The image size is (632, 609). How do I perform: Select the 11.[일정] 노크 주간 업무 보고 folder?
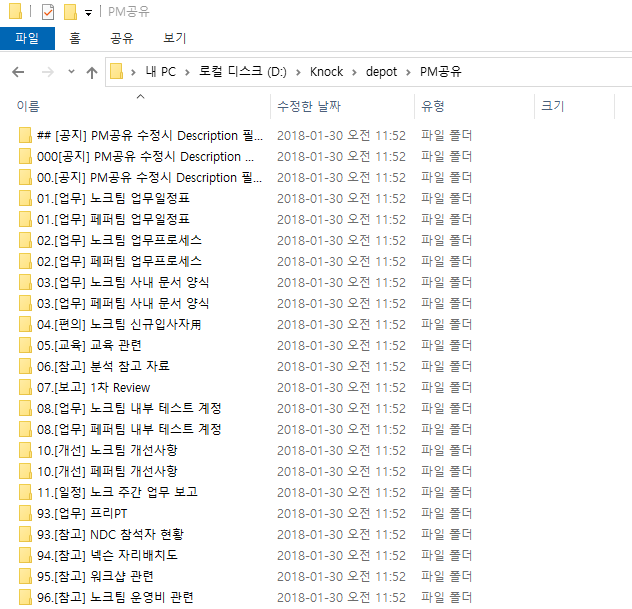tap(117, 492)
